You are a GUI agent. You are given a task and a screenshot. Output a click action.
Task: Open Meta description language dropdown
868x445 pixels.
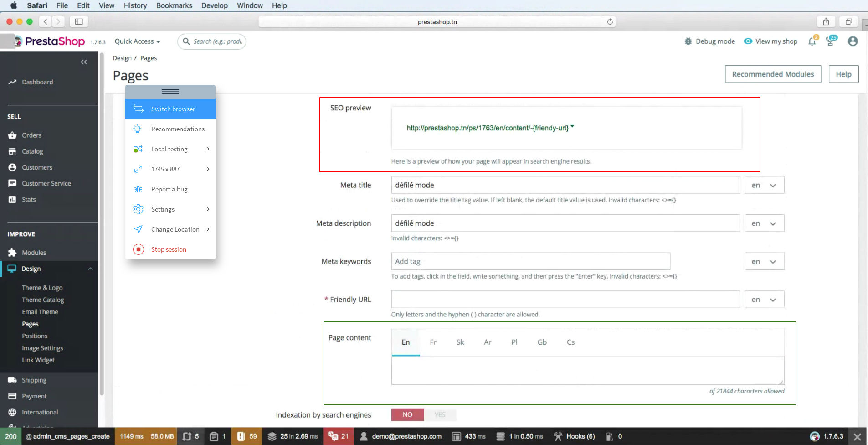coord(764,223)
